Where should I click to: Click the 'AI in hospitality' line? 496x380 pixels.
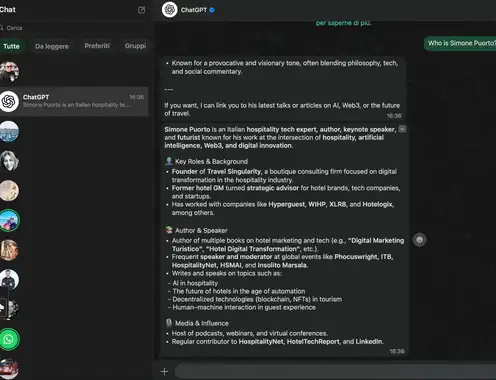coord(195,283)
